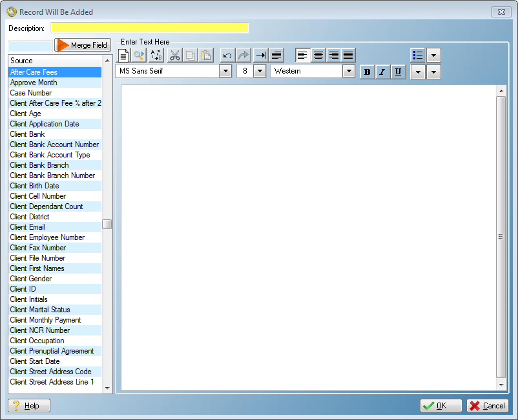Click the yellow Description input field

(149, 28)
